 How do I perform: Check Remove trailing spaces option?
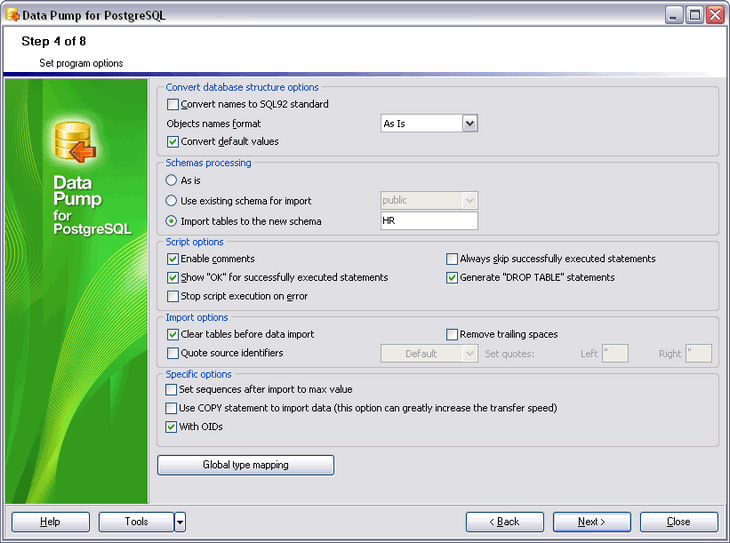pos(452,334)
